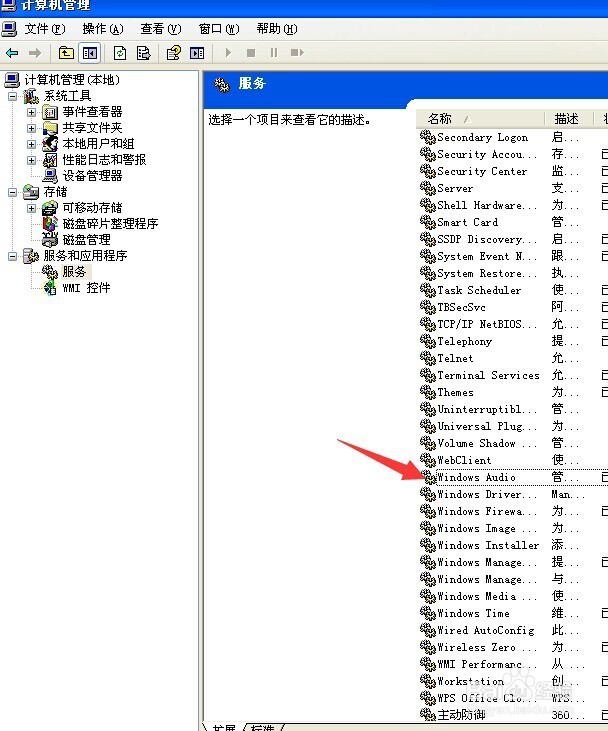The image size is (608, 731).
Task: Select 设备管理器 in the tree
Action: (x=92, y=176)
